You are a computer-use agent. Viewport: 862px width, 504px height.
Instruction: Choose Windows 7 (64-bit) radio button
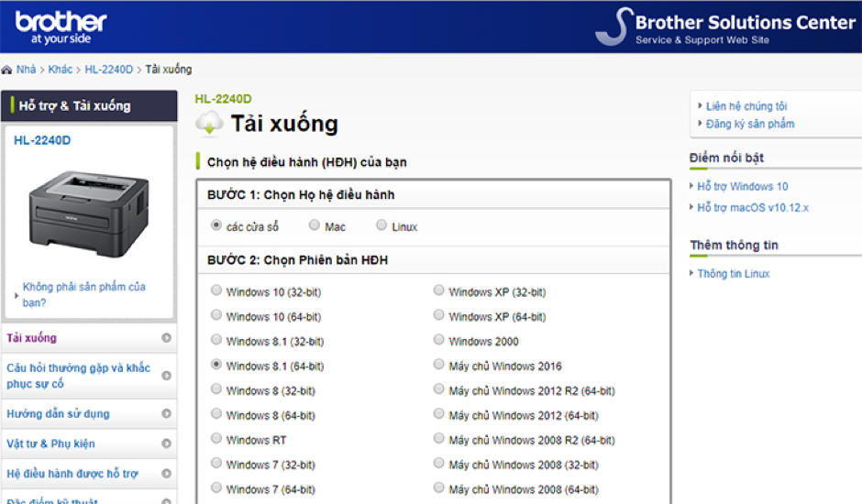coord(216,488)
